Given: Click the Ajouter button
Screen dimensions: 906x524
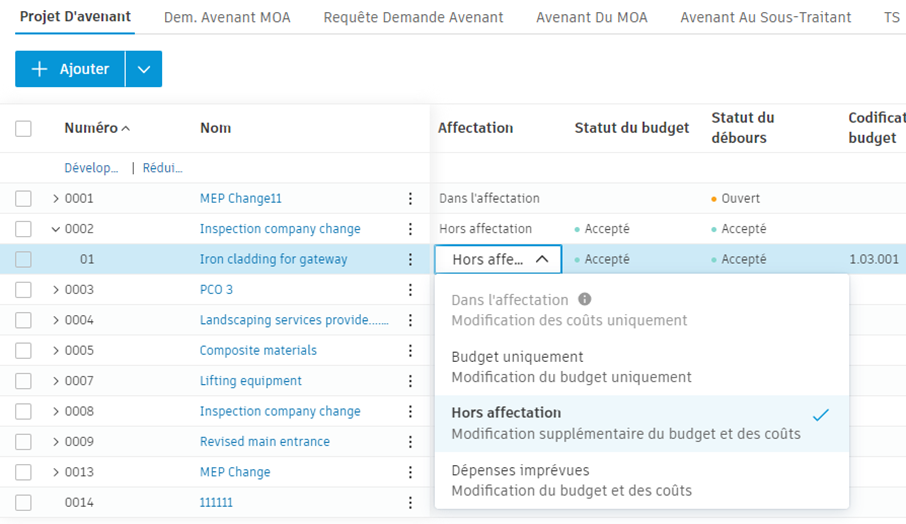Looking at the screenshot, I should pyautogui.click(x=70, y=69).
